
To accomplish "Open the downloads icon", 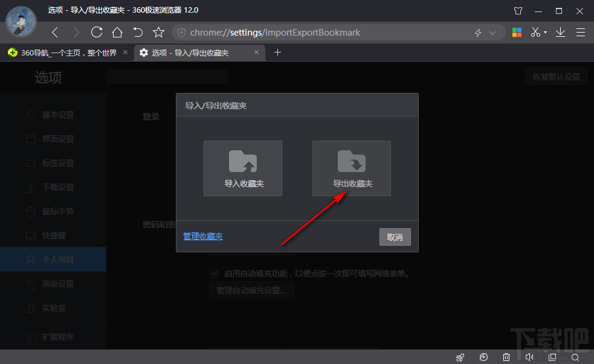I will pyautogui.click(x=560, y=33).
